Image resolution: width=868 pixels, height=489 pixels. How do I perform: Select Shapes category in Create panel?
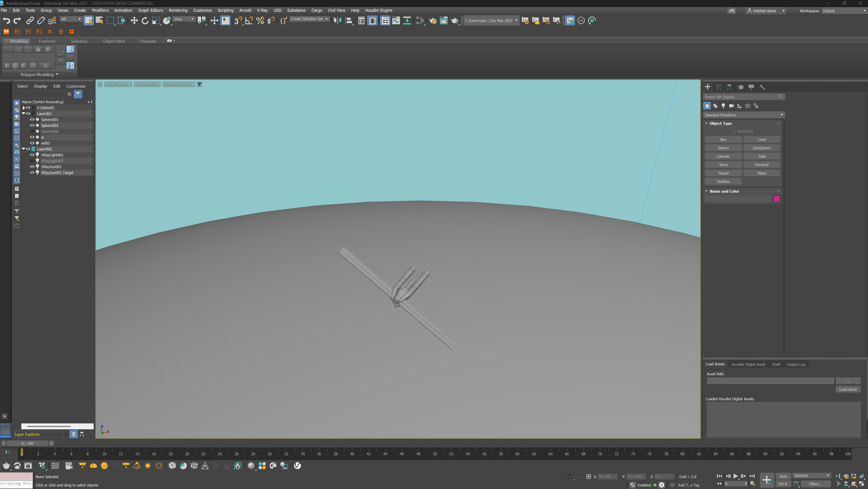coord(715,106)
